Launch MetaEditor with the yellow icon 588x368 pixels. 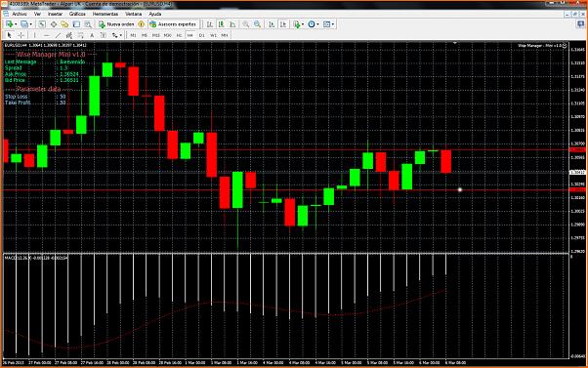pos(141,24)
